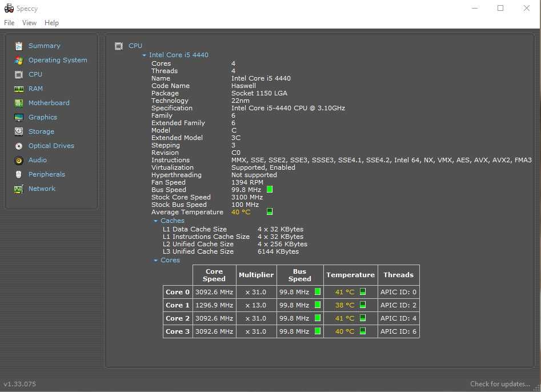541x392 pixels.
Task: Click the Operating System Windows flag icon
Action: tap(19, 61)
